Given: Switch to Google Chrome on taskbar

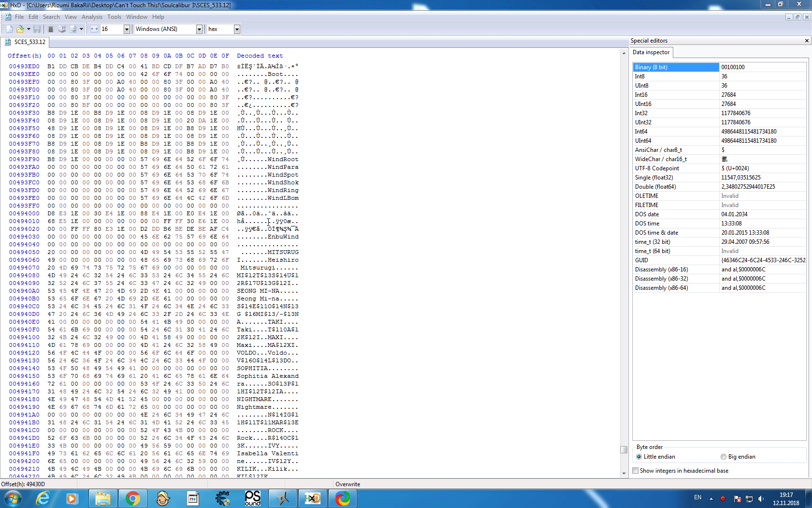Looking at the screenshot, I should (132, 498).
